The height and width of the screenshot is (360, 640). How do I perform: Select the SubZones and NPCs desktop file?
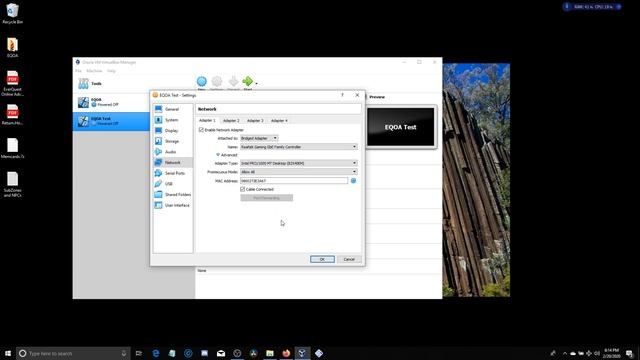[12, 184]
